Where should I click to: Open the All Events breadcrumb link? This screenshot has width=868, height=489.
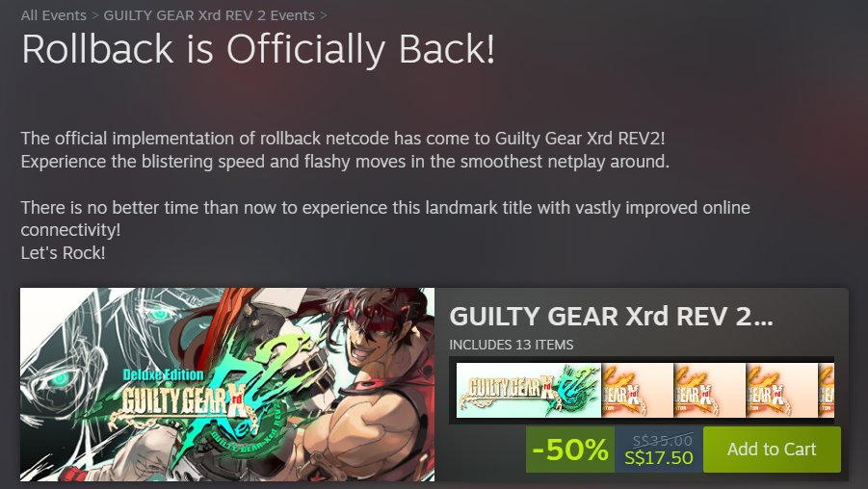point(54,15)
